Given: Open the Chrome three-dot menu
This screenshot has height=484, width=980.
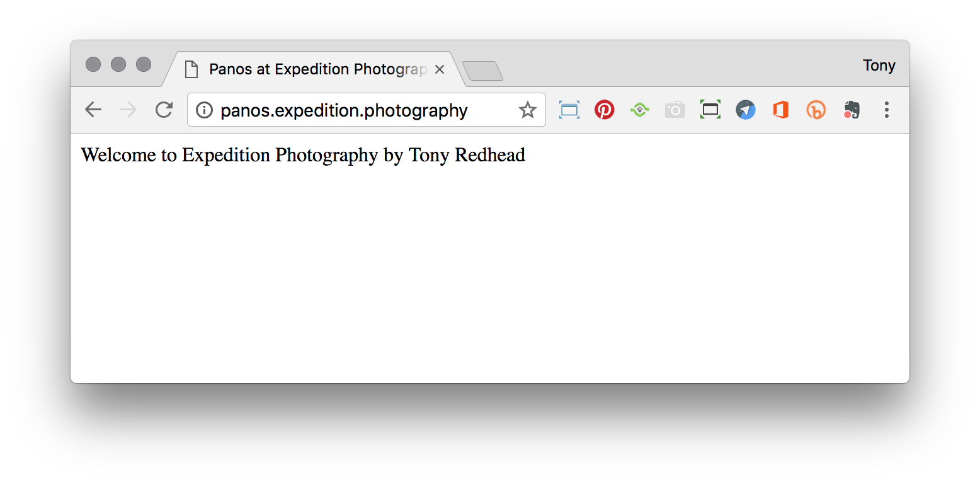Looking at the screenshot, I should pyautogui.click(x=887, y=110).
